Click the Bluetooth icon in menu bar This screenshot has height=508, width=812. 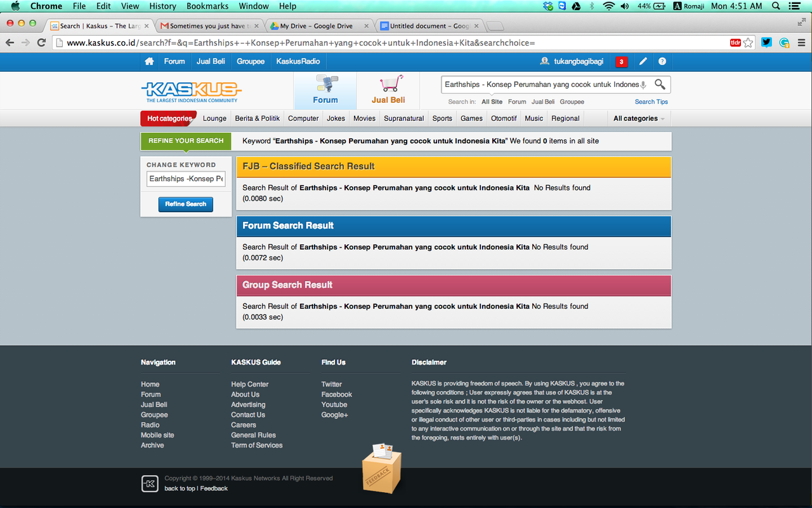pyautogui.click(x=592, y=6)
